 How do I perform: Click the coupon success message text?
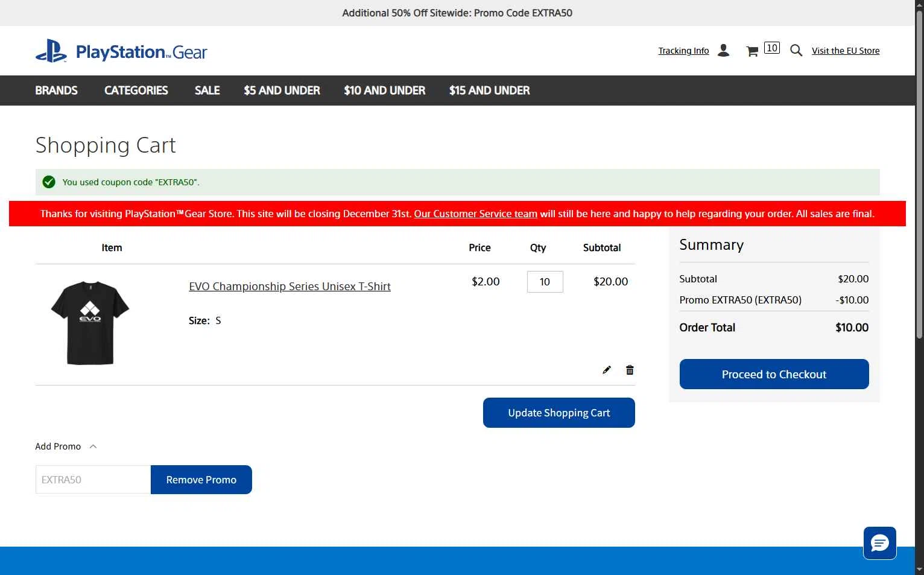pyautogui.click(x=131, y=182)
